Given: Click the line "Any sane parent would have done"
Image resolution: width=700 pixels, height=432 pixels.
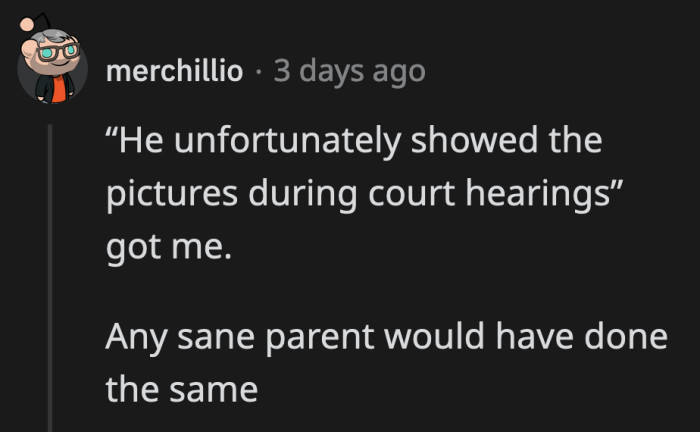Looking at the screenshot, I should point(386,337).
